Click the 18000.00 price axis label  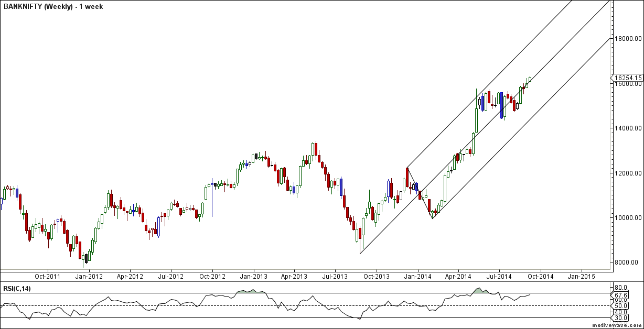coord(628,39)
